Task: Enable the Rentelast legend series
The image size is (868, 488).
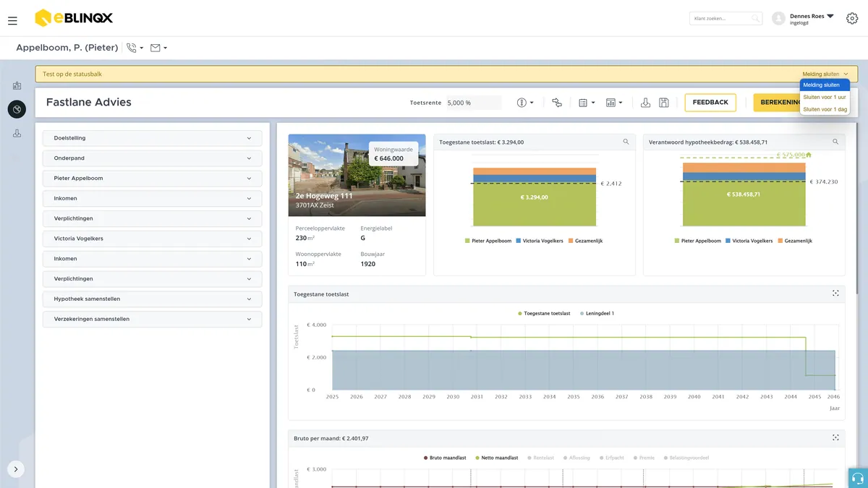Action: click(x=541, y=458)
